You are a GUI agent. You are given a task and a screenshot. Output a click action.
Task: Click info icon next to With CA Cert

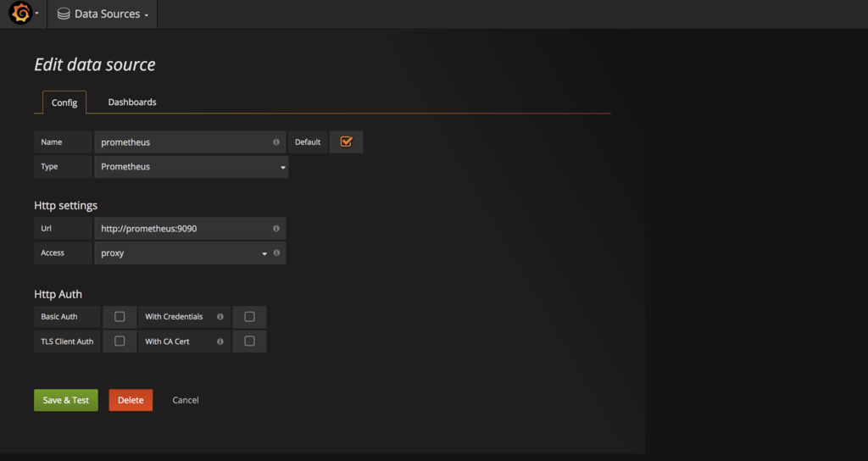click(220, 342)
